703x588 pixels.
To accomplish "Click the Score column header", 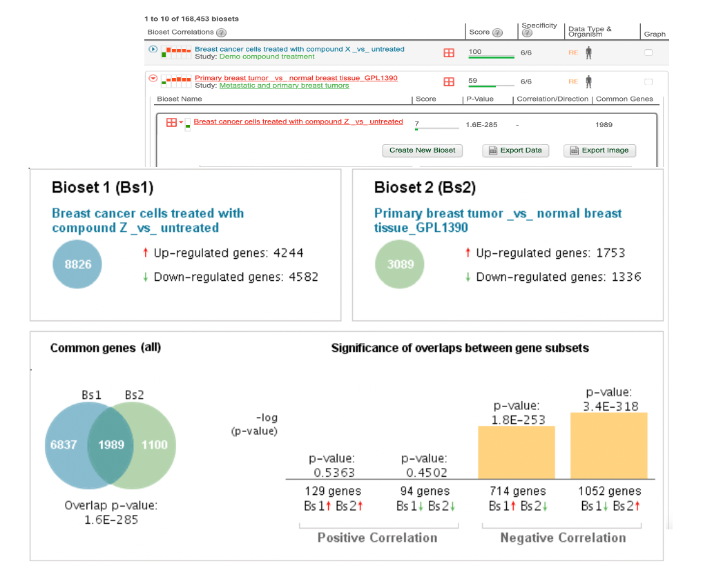I will 479,32.
